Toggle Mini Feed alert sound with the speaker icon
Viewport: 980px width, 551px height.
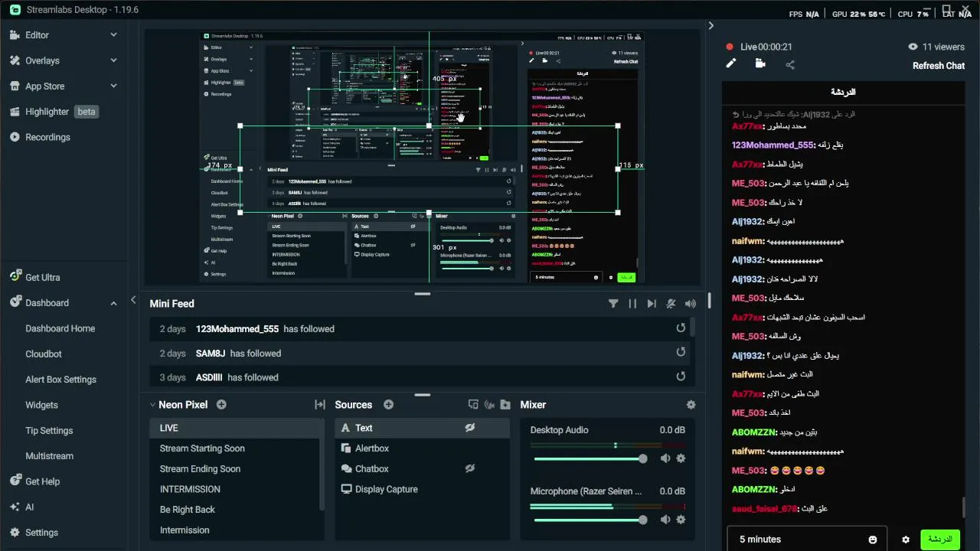point(691,304)
